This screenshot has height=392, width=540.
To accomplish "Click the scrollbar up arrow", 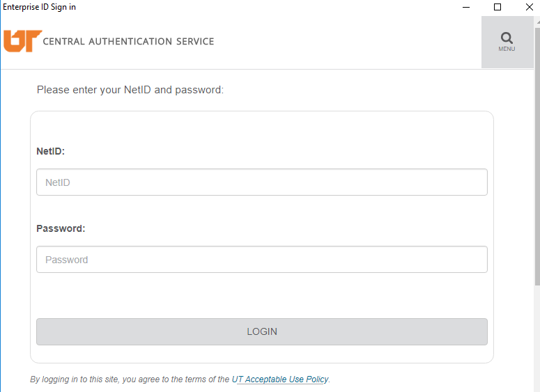I will click(x=537, y=21).
